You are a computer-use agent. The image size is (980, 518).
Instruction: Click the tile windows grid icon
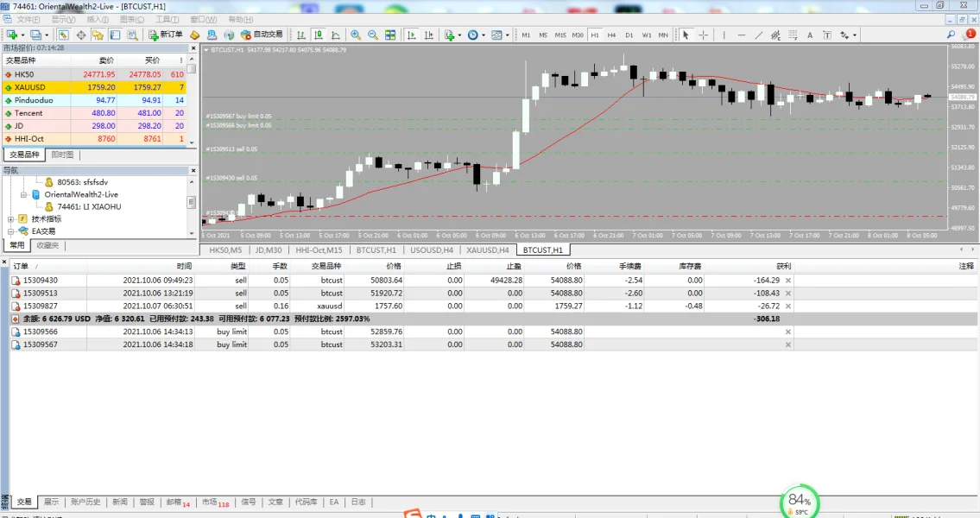390,35
